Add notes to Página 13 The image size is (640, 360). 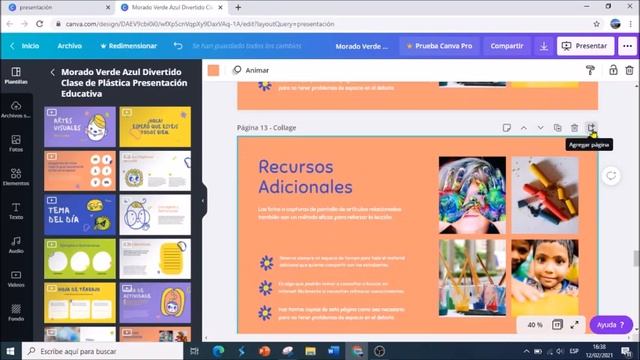507,128
